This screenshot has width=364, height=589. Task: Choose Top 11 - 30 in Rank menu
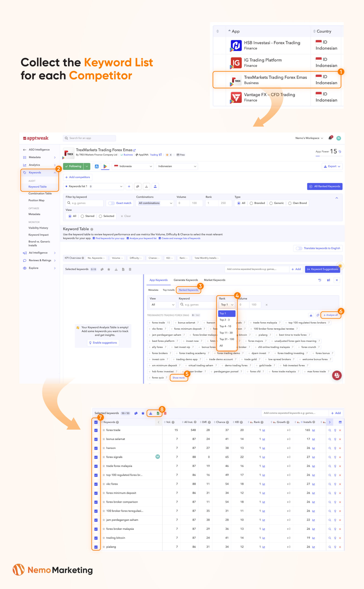click(x=226, y=333)
